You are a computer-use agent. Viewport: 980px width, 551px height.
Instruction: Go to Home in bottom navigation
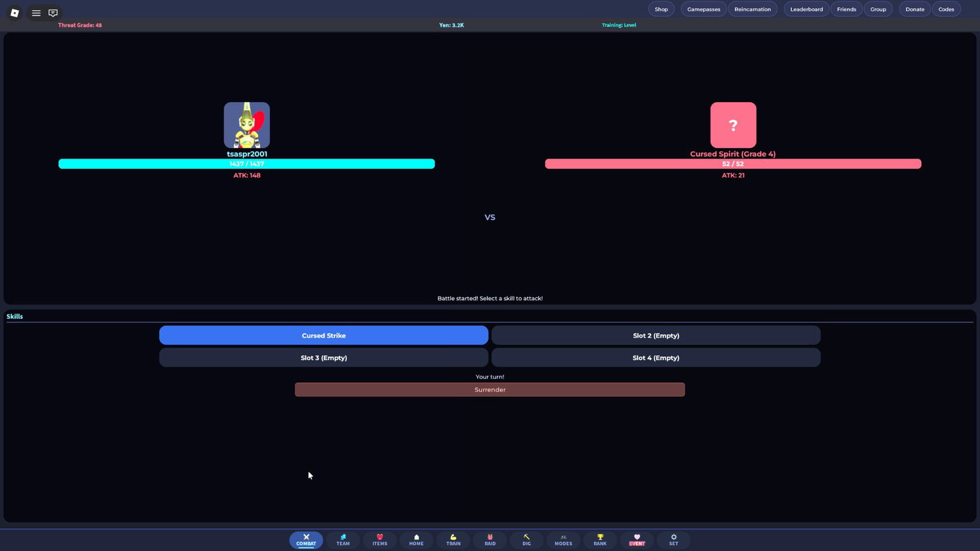(x=417, y=540)
